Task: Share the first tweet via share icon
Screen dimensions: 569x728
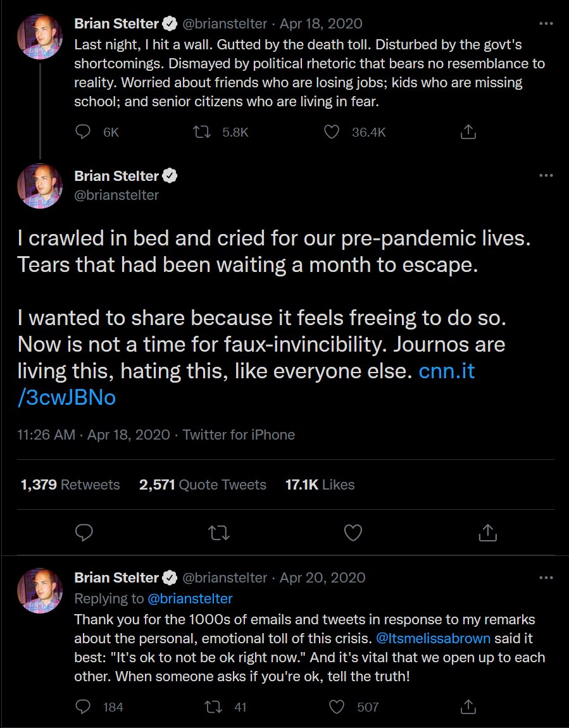Action: pos(468,132)
